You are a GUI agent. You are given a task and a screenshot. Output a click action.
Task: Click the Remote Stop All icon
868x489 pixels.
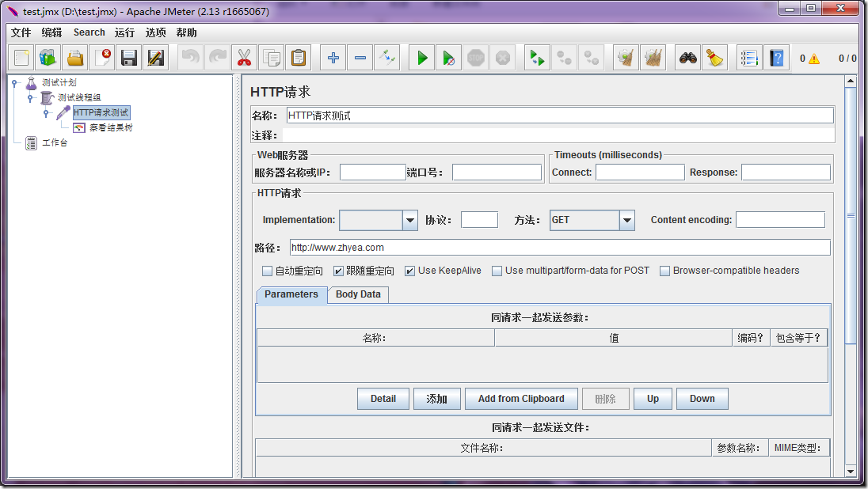pyautogui.click(x=564, y=58)
